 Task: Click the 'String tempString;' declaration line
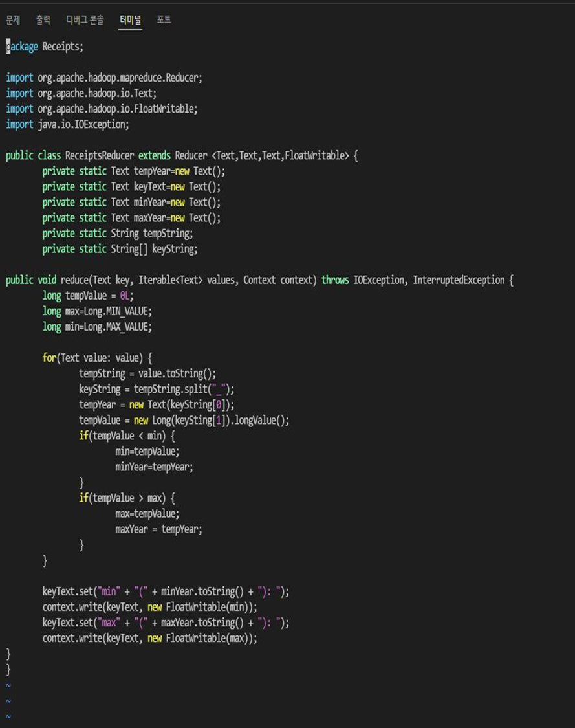click(x=118, y=234)
